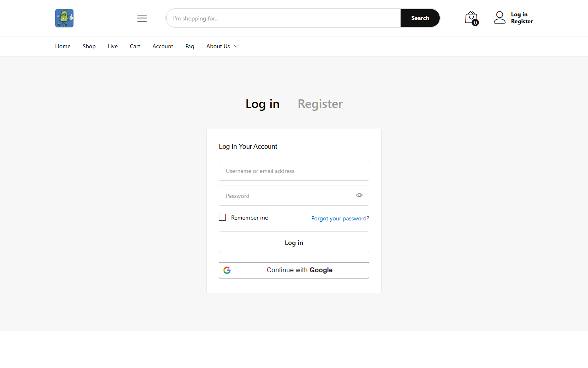The width and height of the screenshot is (588, 368).
Task: Expand the About Us dropdown chevron
Action: (x=236, y=46)
